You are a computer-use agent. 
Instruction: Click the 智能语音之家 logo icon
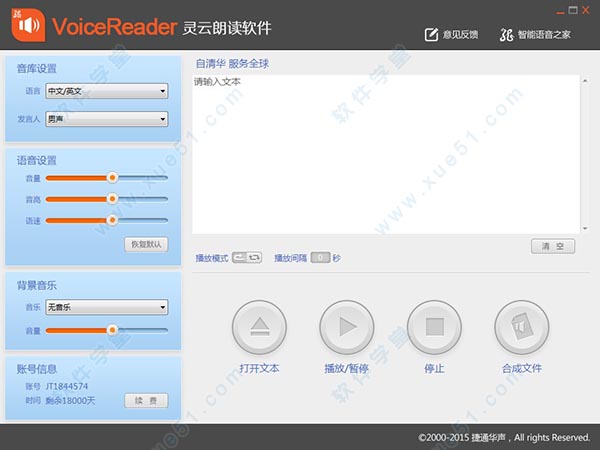click(506, 35)
